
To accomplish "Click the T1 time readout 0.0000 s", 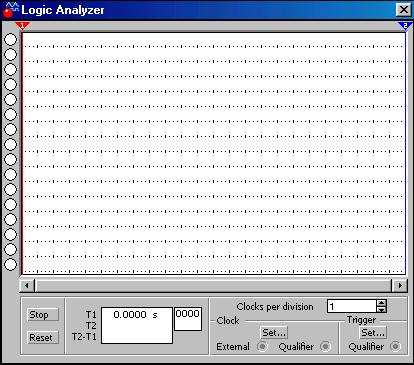I will tap(135, 315).
